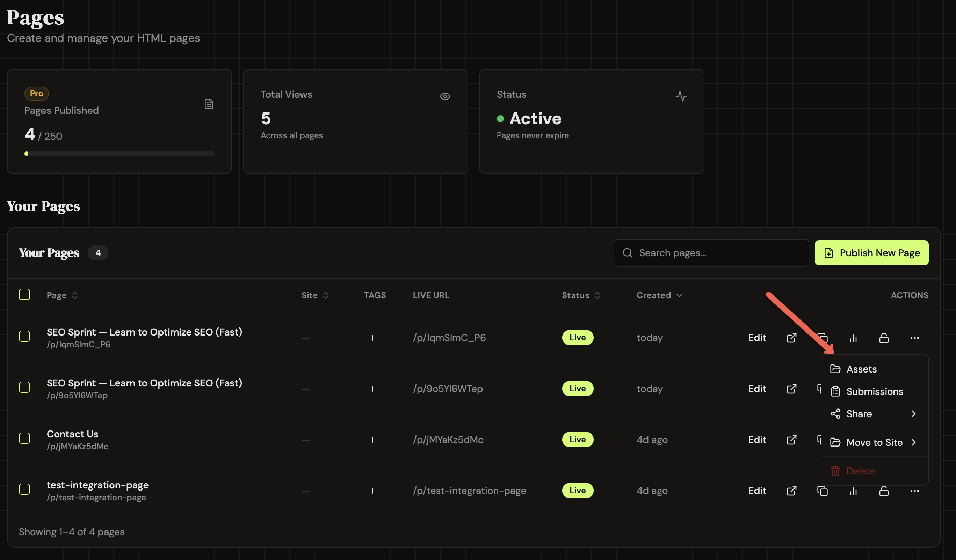Sort table by Site column
This screenshot has width=956, height=560.
315,295
